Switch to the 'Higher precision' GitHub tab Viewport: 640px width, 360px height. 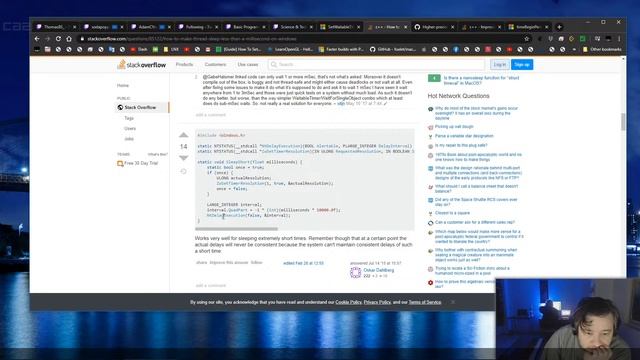(434, 27)
